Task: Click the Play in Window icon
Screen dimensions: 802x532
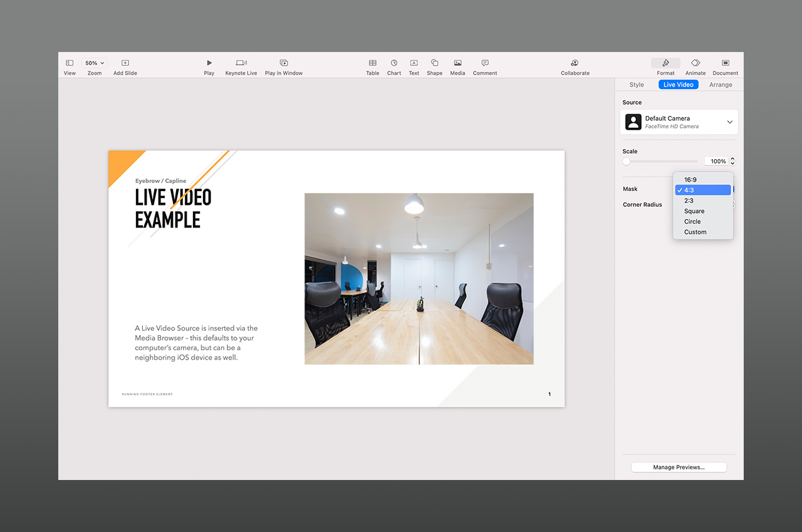Action: (x=284, y=63)
